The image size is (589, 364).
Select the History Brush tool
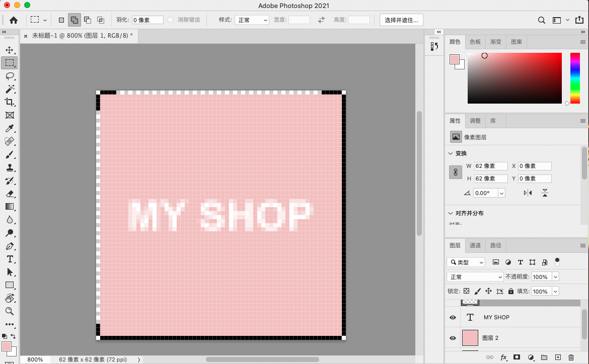10,181
